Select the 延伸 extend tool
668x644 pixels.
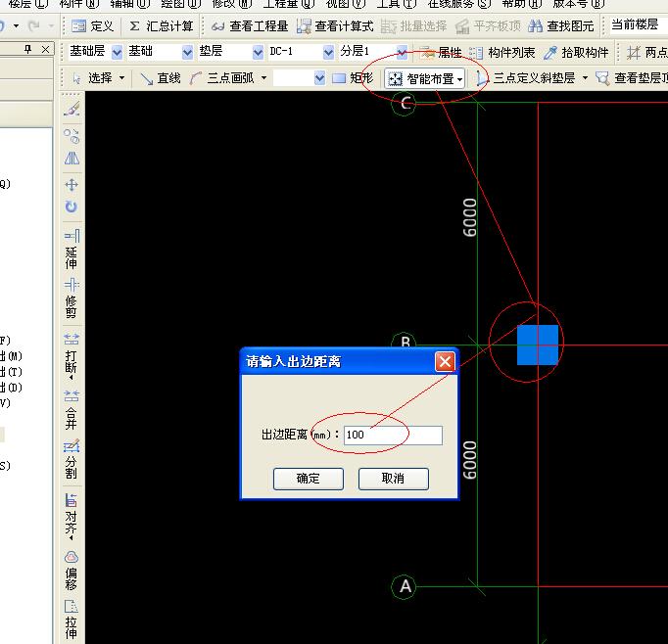tap(72, 250)
